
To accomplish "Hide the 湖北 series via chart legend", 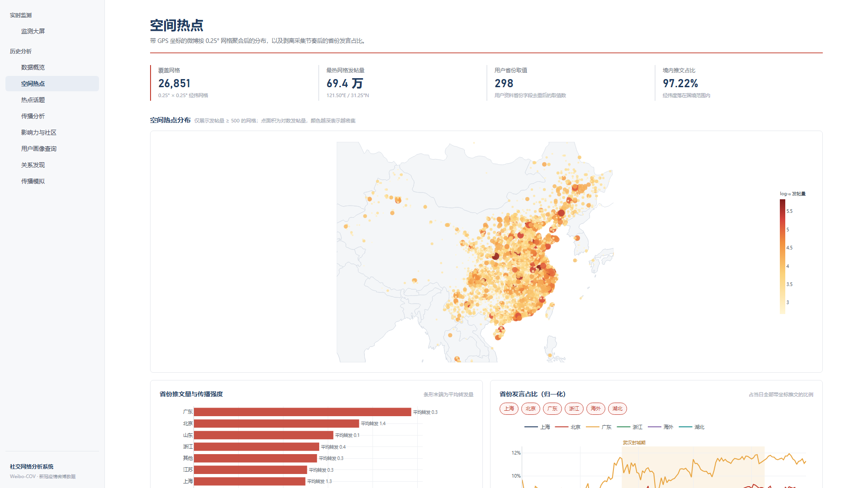I will coord(692,427).
